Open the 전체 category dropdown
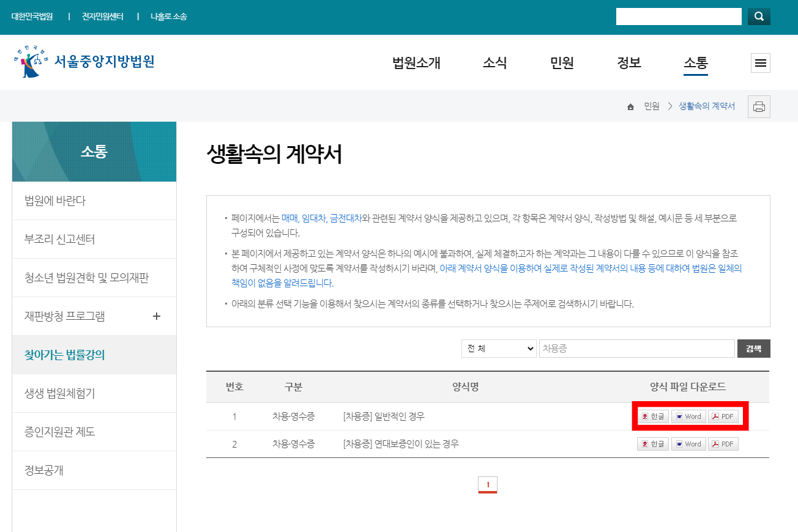The image size is (798, 532). click(x=498, y=348)
